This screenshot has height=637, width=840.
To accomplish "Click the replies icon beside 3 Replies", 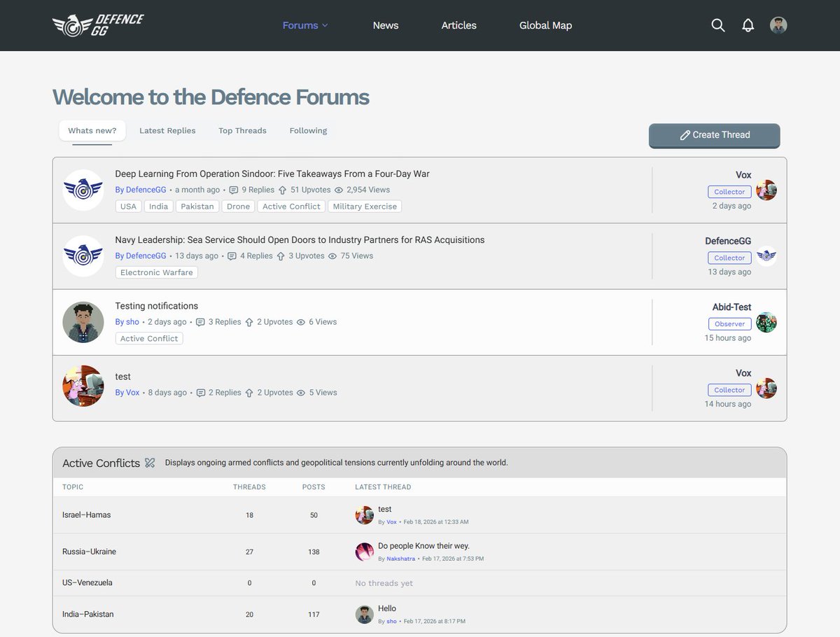I will tap(200, 322).
